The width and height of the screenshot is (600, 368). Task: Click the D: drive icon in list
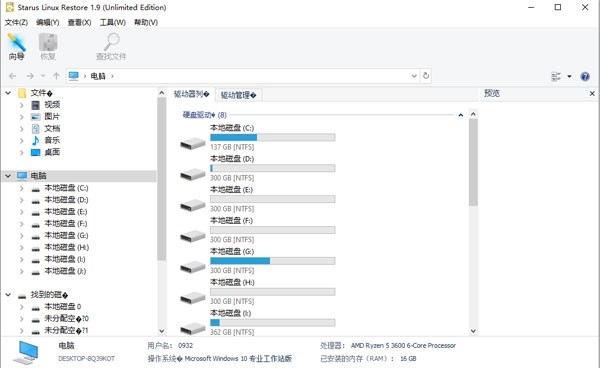coord(193,175)
